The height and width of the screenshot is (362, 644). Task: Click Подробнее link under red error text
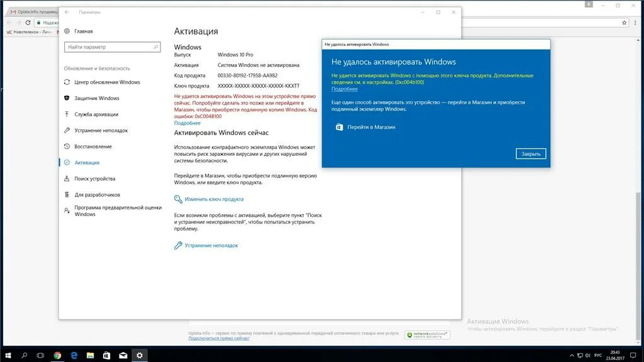tap(187, 123)
